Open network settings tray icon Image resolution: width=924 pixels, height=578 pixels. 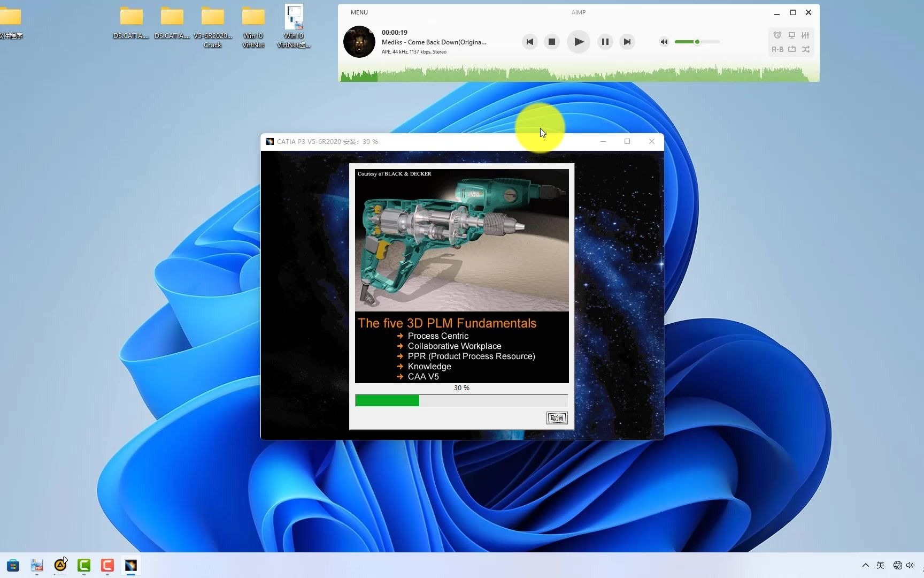[x=897, y=565]
